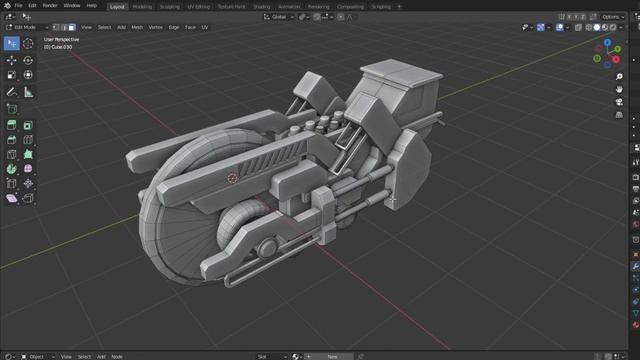Select the Edge Slide tool
The image size is (640, 360).
[12, 184]
